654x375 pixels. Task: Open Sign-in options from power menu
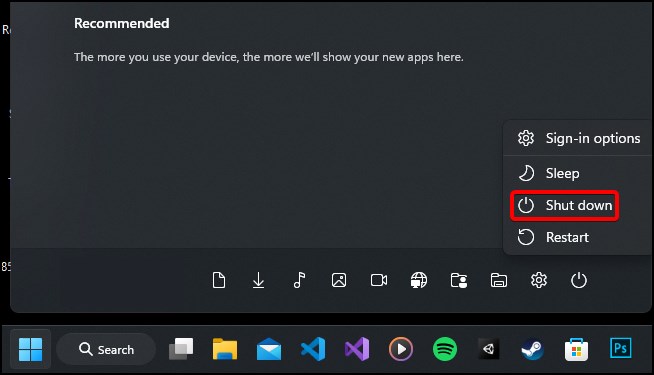coord(579,138)
